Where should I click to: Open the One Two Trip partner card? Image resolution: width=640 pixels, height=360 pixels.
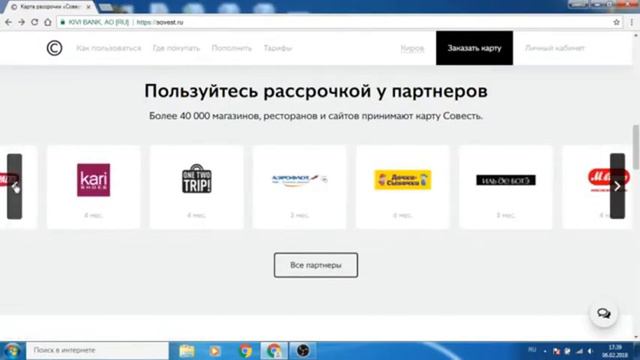197,187
